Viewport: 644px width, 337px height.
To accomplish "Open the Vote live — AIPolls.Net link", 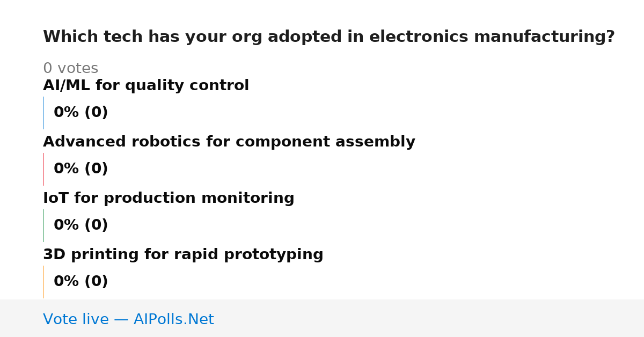I will point(128,320).
